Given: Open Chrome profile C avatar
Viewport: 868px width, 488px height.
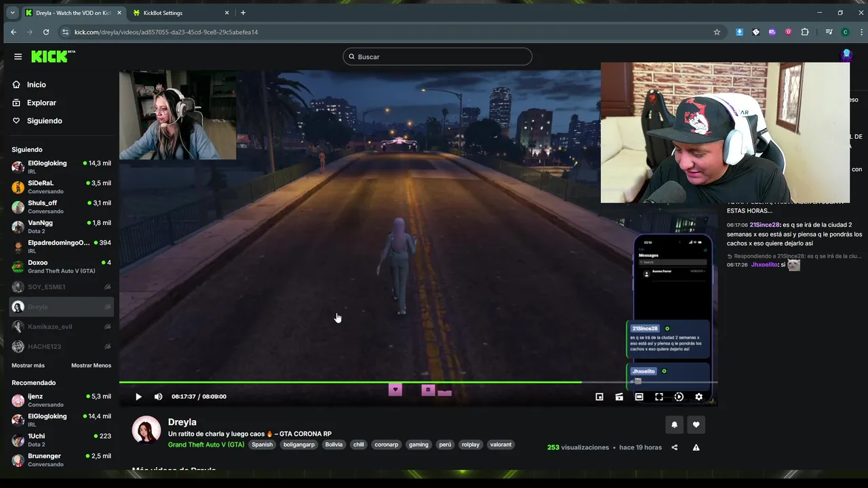Looking at the screenshot, I should point(845,32).
